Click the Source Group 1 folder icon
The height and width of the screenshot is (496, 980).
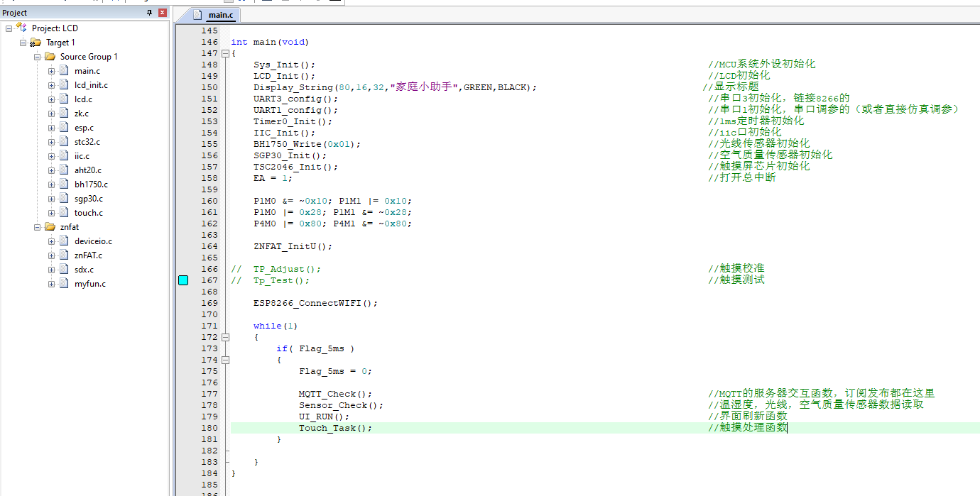tap(50, 56)
